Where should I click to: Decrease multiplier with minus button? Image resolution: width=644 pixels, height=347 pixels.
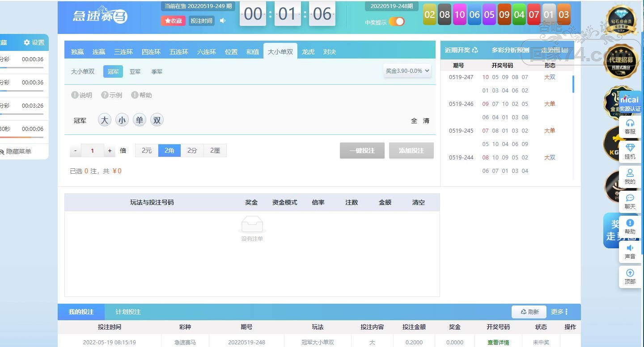[x=76, y=151]
